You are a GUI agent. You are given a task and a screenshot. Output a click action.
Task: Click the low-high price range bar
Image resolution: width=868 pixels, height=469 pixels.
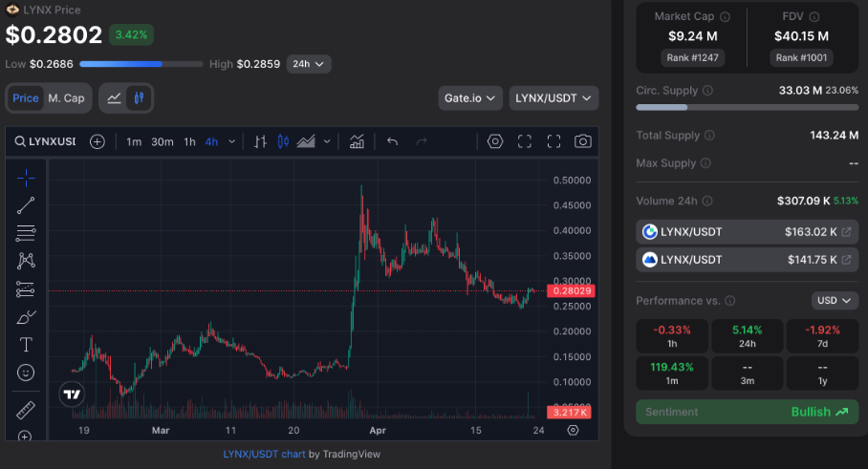tap(141, 64)
